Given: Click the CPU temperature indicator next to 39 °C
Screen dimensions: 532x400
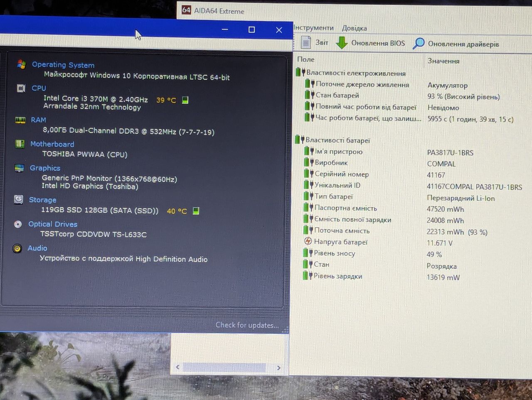Looking at the screenshot, I should [185, 100].
